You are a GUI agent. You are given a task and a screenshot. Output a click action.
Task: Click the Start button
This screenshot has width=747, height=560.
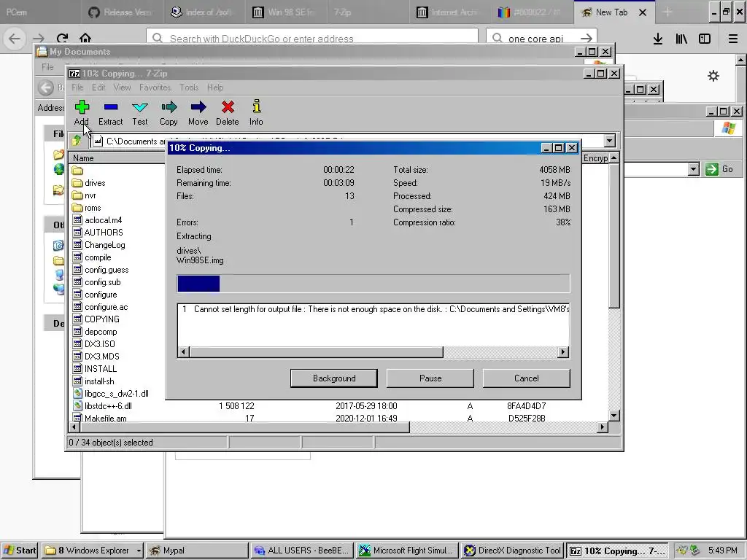tap(20, 551)
